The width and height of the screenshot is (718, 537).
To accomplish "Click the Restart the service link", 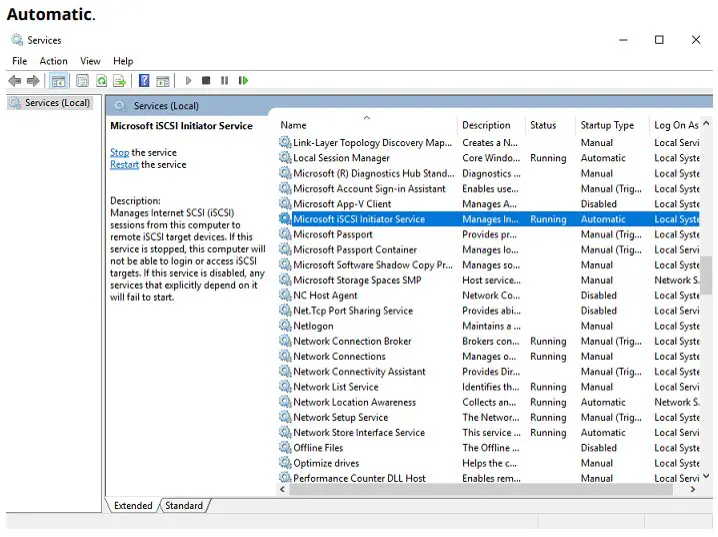I will coord(124,165).
